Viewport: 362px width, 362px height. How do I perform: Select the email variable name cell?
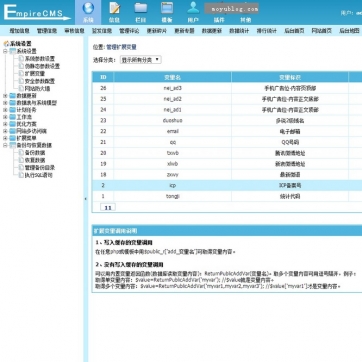[x=172, y=131]
